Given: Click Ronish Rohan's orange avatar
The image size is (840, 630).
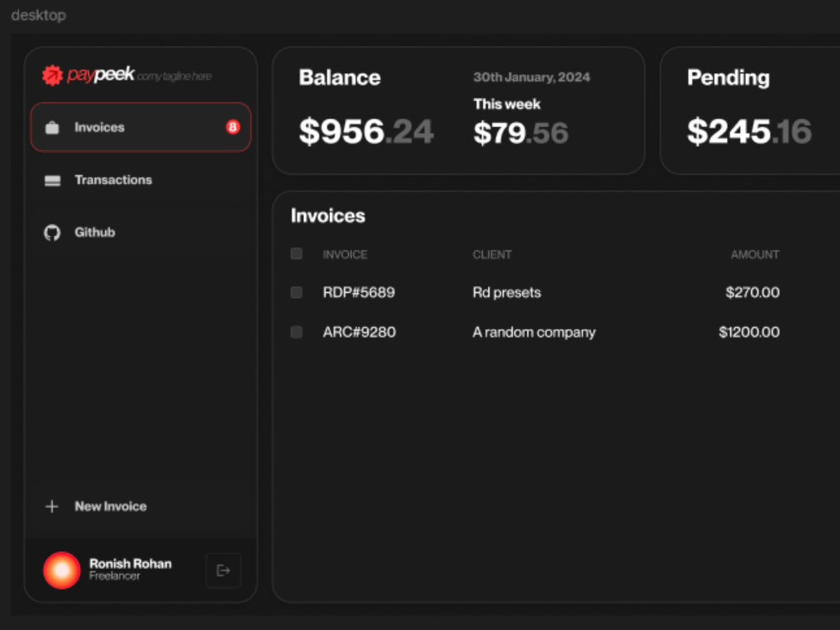Looking at the screenshot, I should point(61,570).
